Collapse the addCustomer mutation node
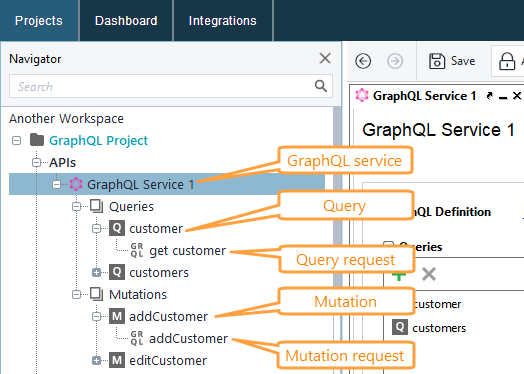 tap(97, 317)
